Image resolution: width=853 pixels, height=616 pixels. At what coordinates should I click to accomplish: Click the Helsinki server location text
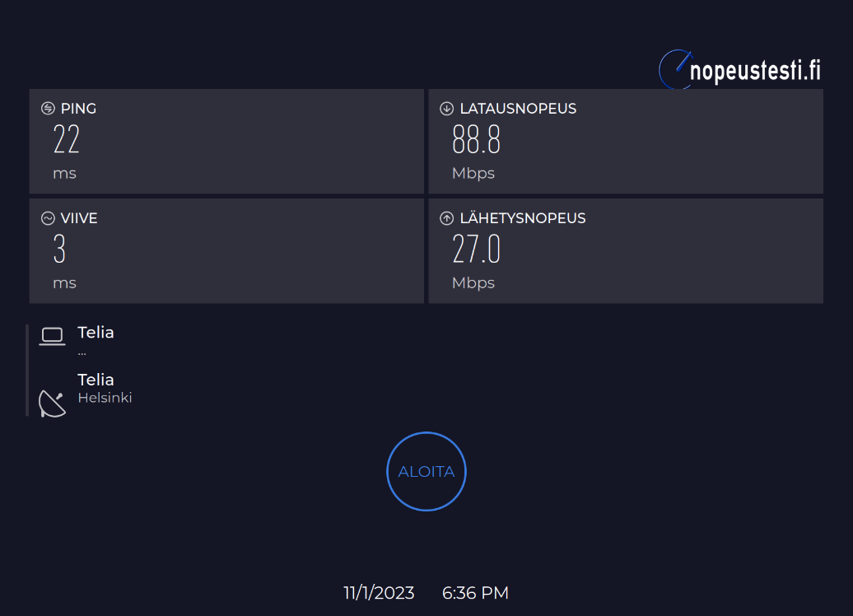pos(105,398)
